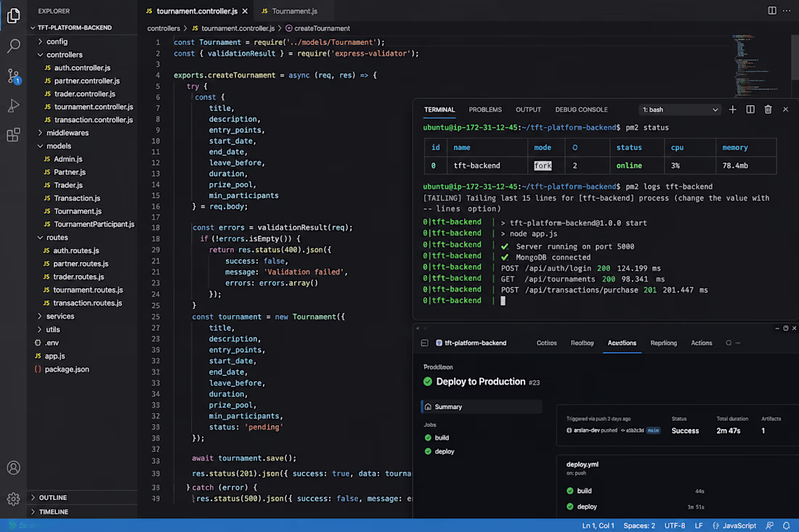Open the Extensions view
Viewport: 799px width, 532px height.
(14, 135)
